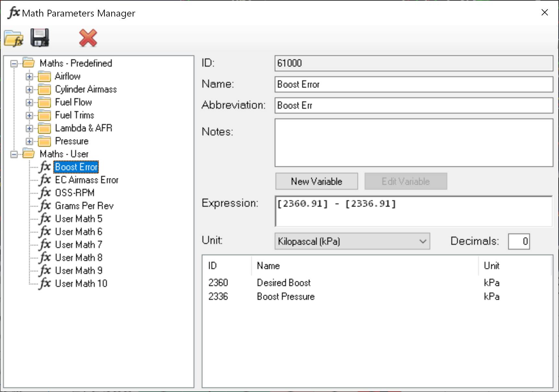Collapse the Maths - User folder
The image size is (559, 392).
click(x=13, y=154)
